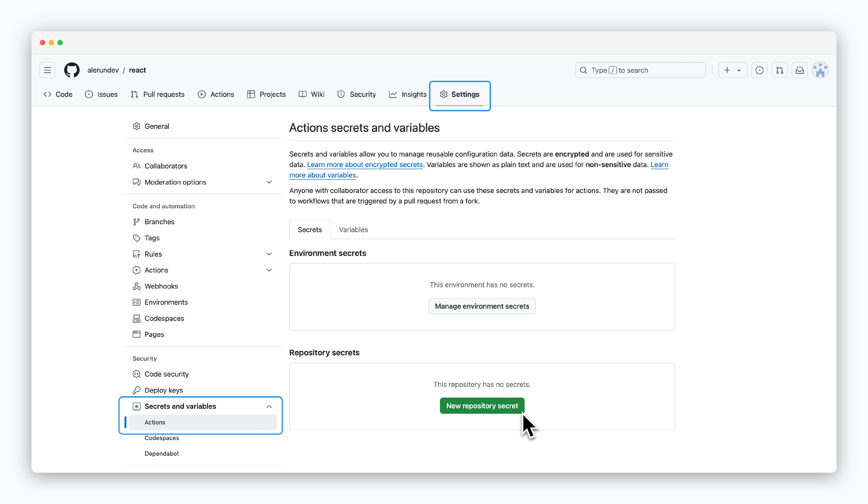Click New repository secret button
Viewport: 868px width, 504px height.
click(x=482, y=406)
